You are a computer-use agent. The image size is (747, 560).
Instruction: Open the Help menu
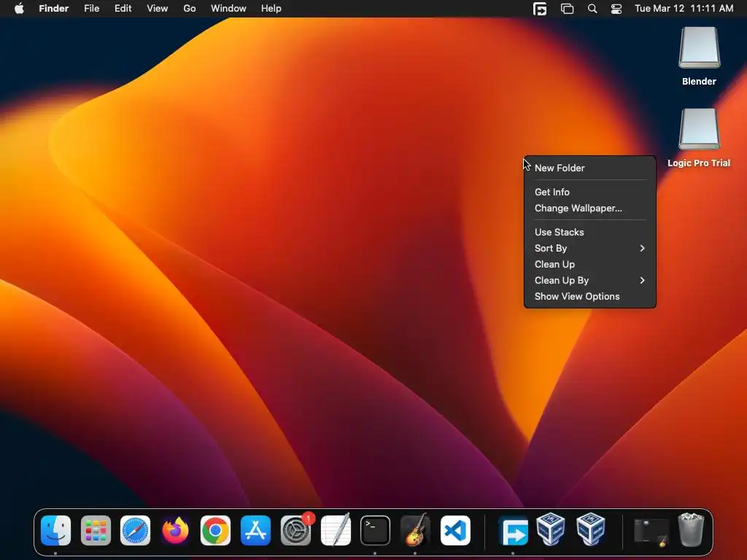[x=271, y=9]
